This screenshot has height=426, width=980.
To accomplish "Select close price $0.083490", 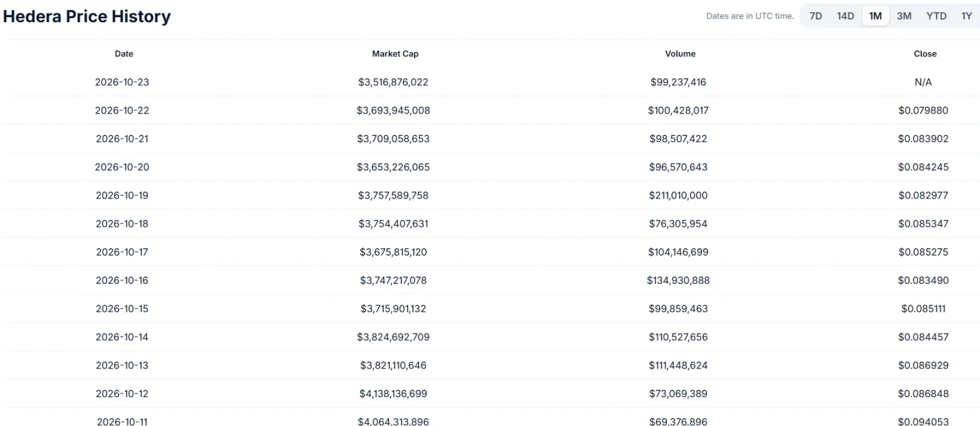I will coord(923,280).
